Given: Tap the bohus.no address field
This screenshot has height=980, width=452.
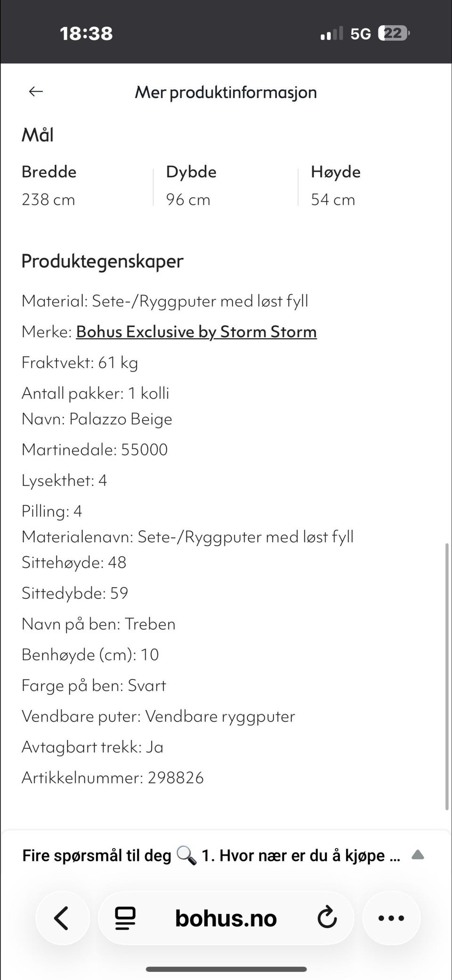Looking at the screenshot, I should tap(226, 918).
